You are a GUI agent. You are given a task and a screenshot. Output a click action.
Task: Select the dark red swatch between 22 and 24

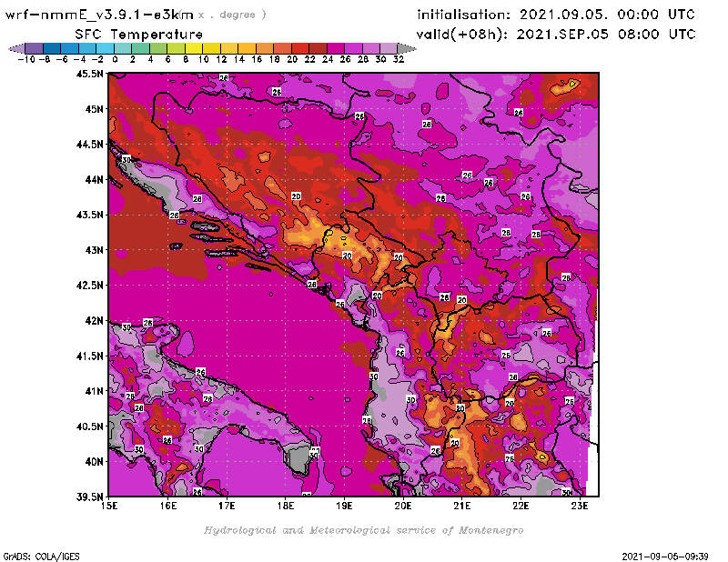[x=318, y=48]
